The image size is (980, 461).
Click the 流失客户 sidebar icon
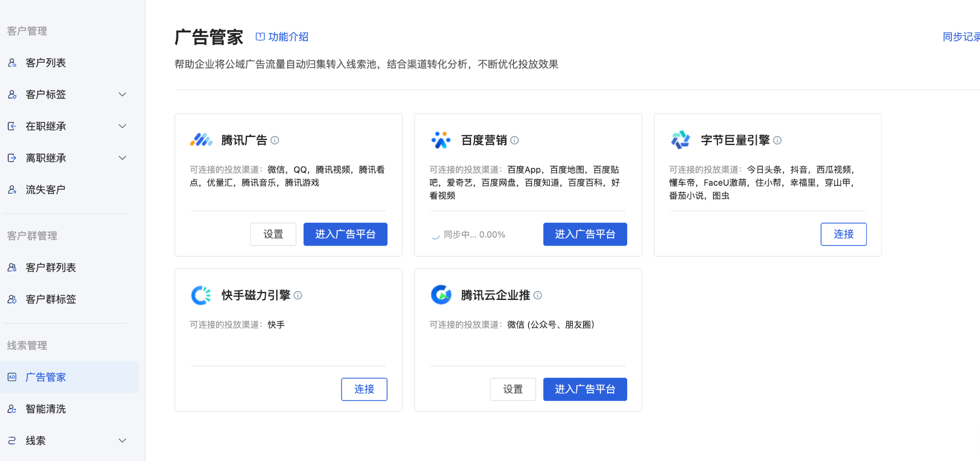pyautogui.click(x=12, y=190)
